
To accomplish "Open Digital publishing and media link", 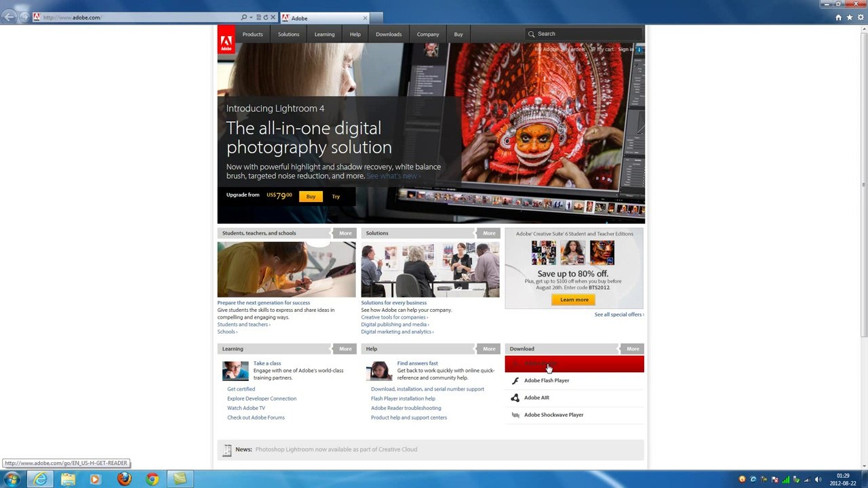I will 395,325.
